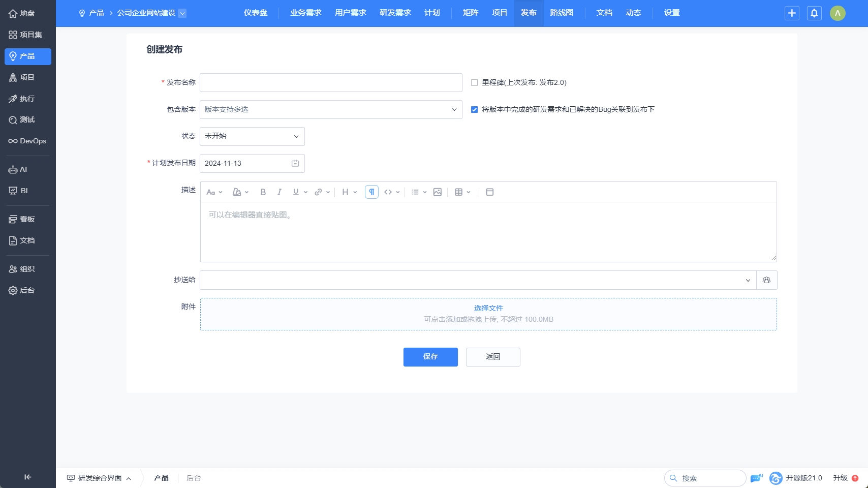Expand the 状态 status dropdown
Image resolution: width=868 pixels, height=488 pixels.
click(252, 136)
